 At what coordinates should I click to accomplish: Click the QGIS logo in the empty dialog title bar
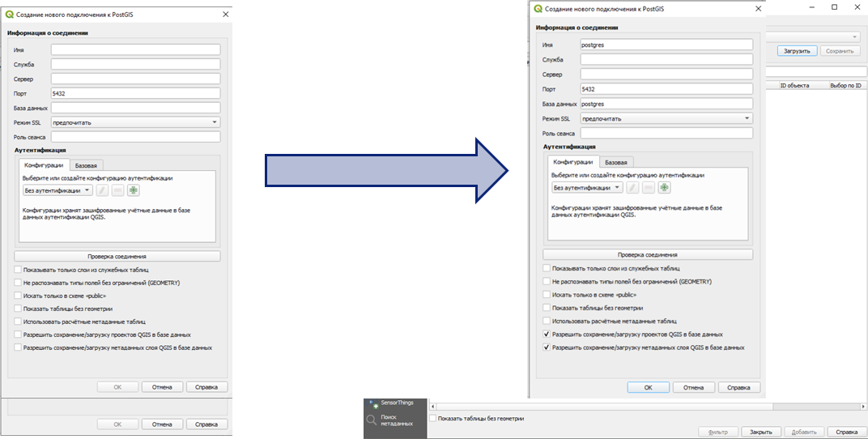click(9, 15)
